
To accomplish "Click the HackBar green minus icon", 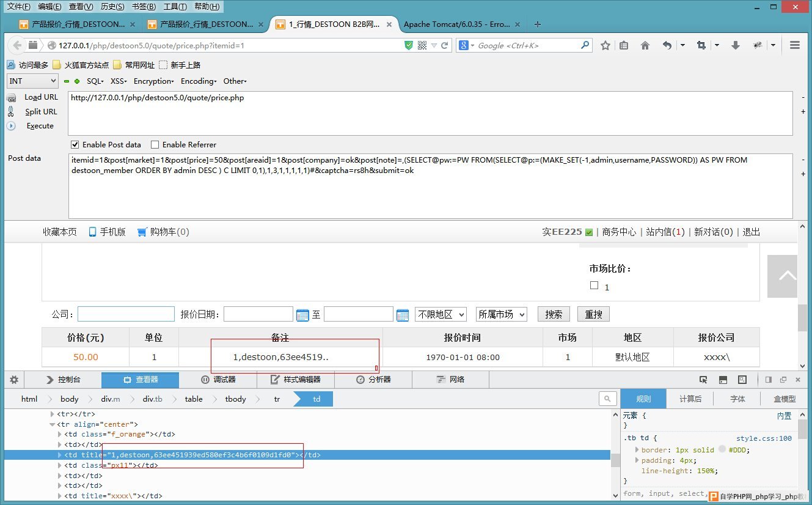I will click(x=67, y=81).
